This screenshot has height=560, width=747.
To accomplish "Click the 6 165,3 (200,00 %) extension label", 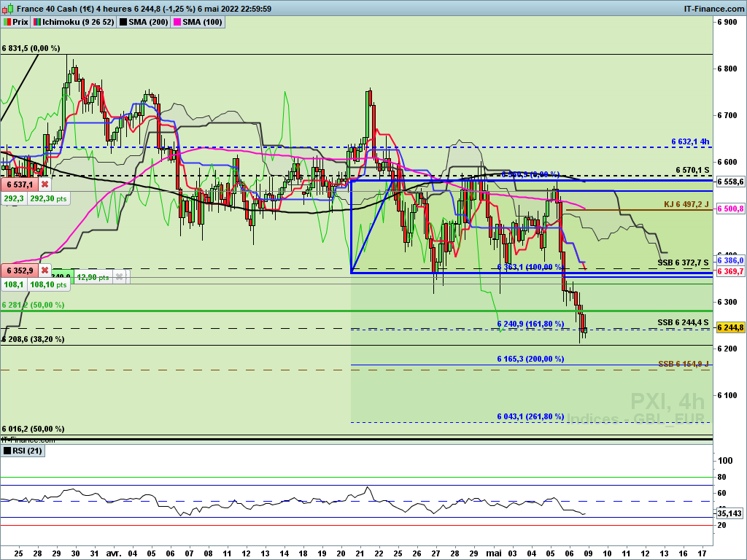I will pyautogui.click(x=531, y=359).
